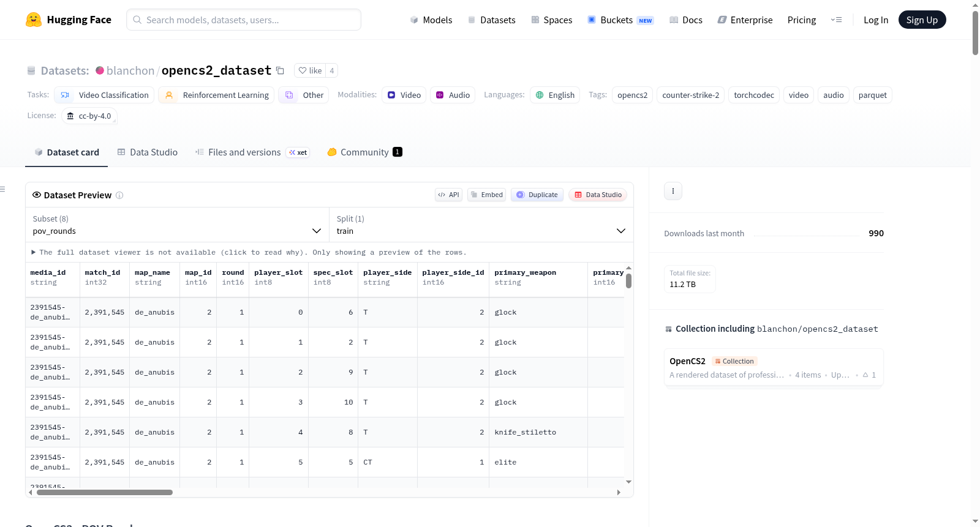This screenshot has height=527, width=980.
Task: Click the page's vertical scrollbar
Action: click(975, 34)
